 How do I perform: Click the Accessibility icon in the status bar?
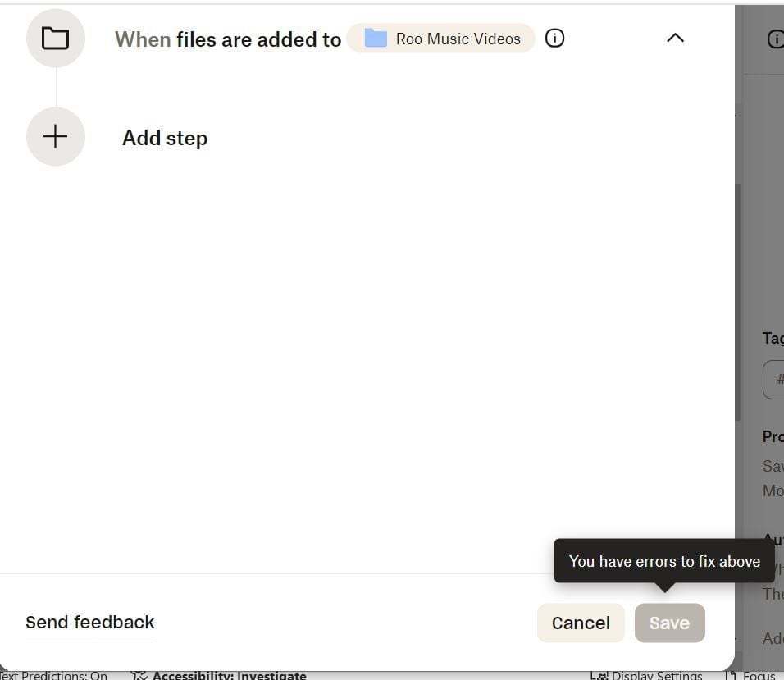tap(138, 675)
